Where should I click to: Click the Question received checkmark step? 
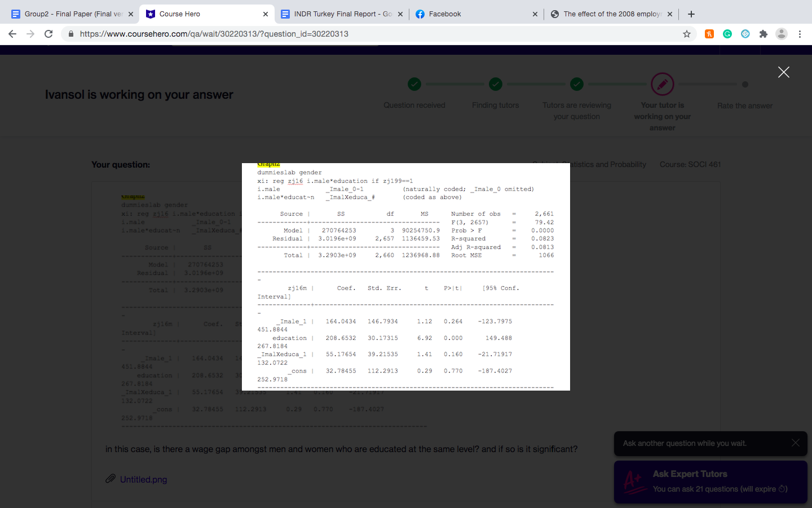click(x=414, y=84)
